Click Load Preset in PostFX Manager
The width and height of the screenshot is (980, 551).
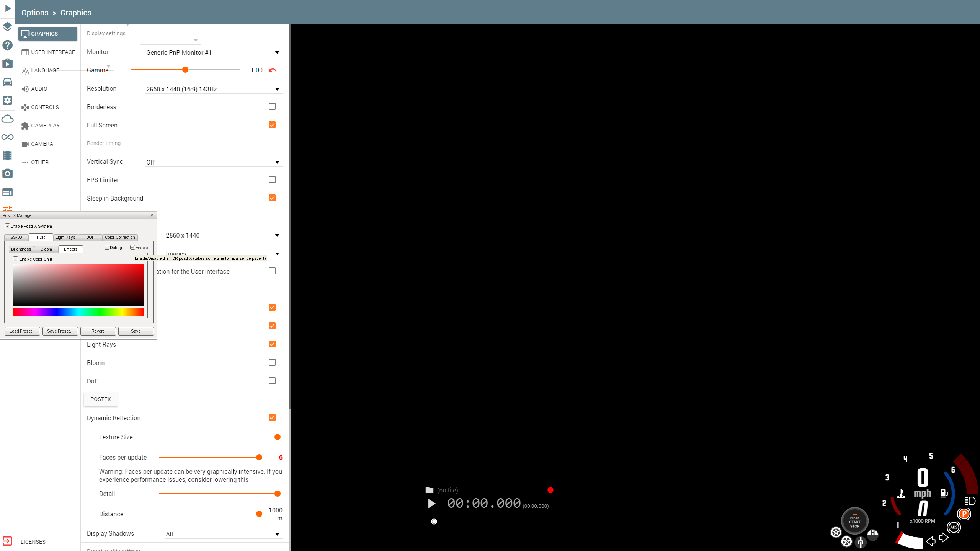(22, 331)
